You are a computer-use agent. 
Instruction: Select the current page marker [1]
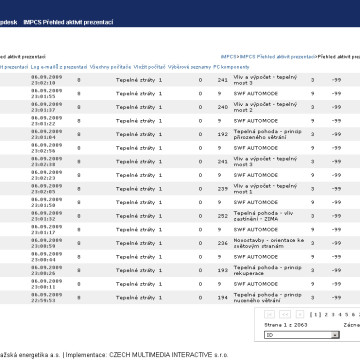pos(315,314)
